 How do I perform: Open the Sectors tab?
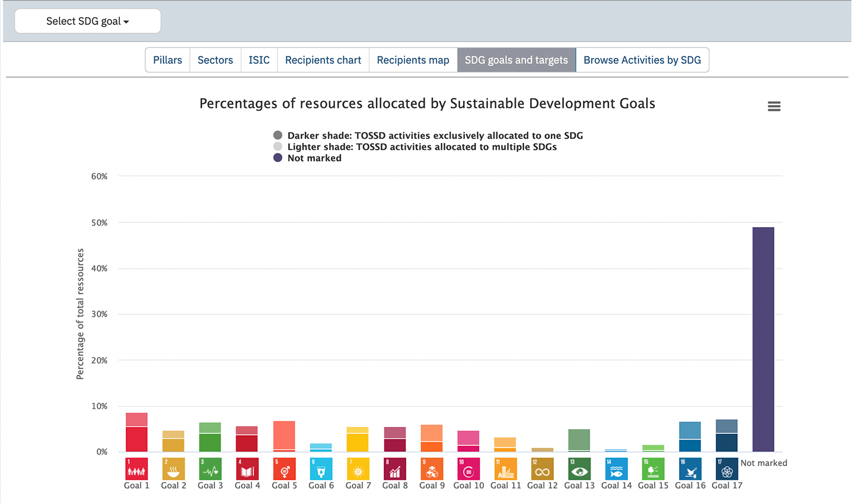point(215,60)
